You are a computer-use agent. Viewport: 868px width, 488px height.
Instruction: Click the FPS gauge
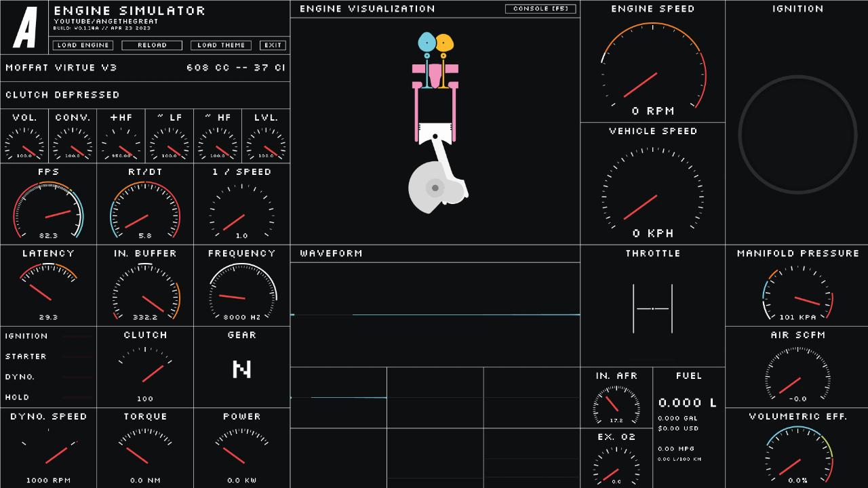48,210
